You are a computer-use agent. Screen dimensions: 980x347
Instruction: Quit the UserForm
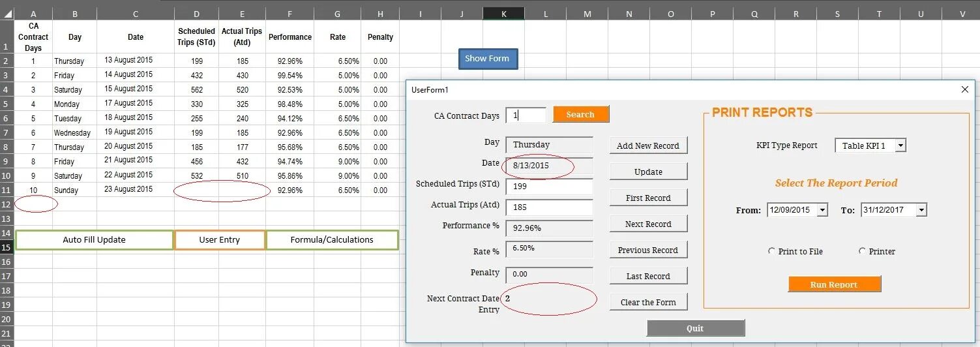pos(695,328)
